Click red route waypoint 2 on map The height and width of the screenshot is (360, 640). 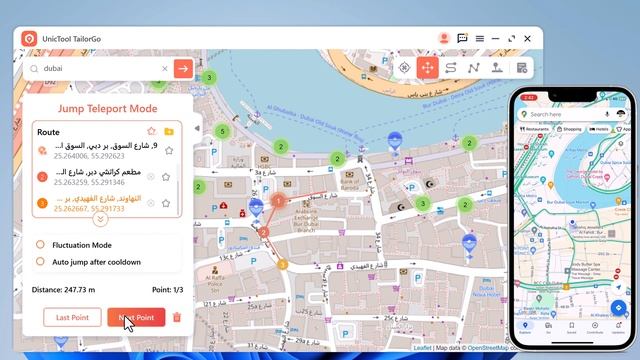[x=264, y=232]
